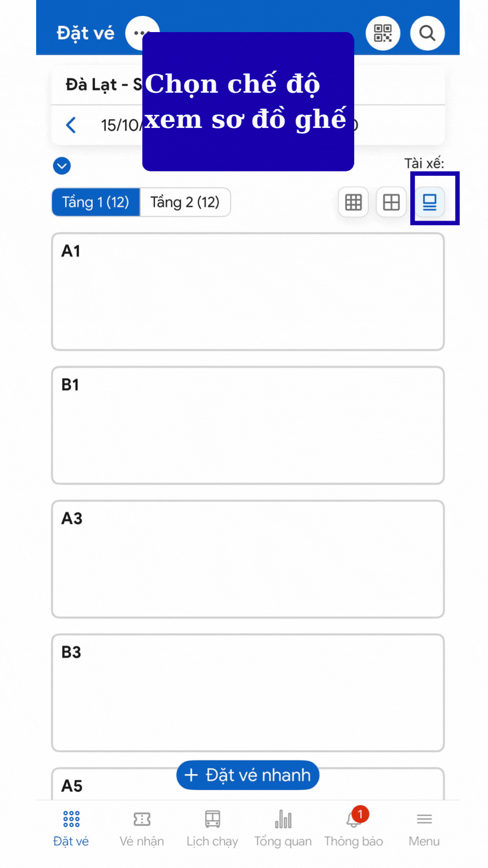
Task: Open Vé nhận ticket tab
Action: [142, 828]
